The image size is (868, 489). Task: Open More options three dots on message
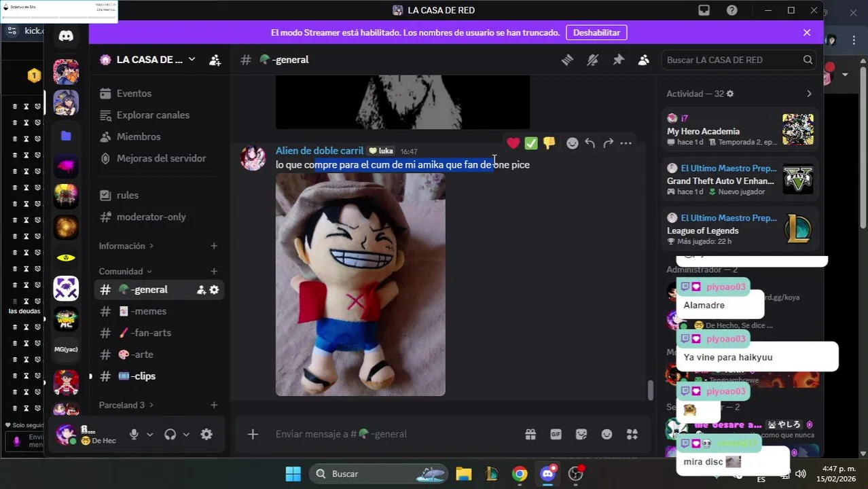(x=626, y=143)
